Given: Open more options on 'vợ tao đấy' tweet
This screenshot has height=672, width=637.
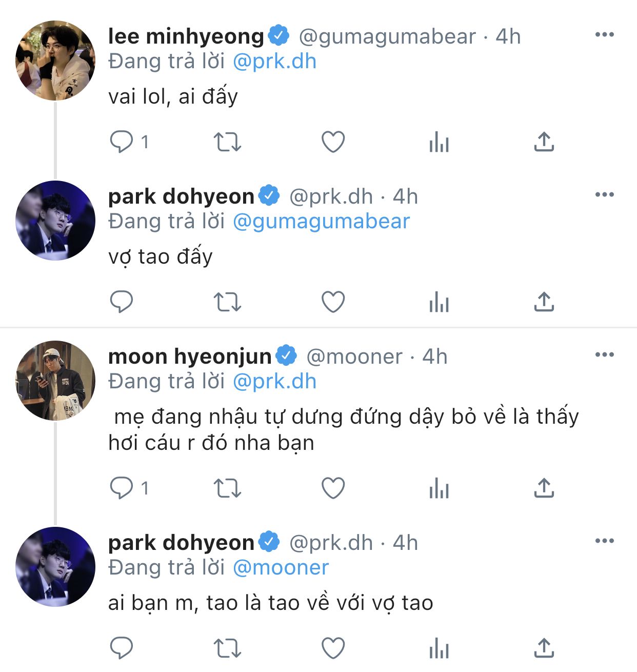Looking at the screenshot, I should 604,195.
